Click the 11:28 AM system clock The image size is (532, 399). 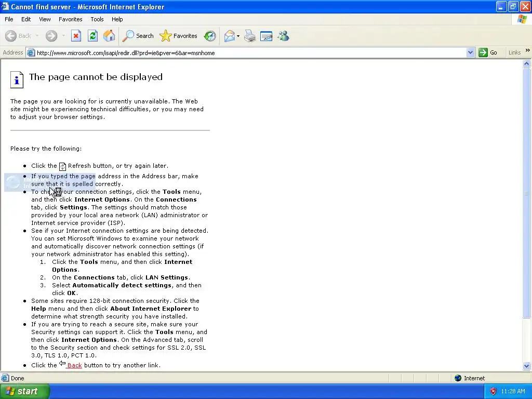click(513, 391)
